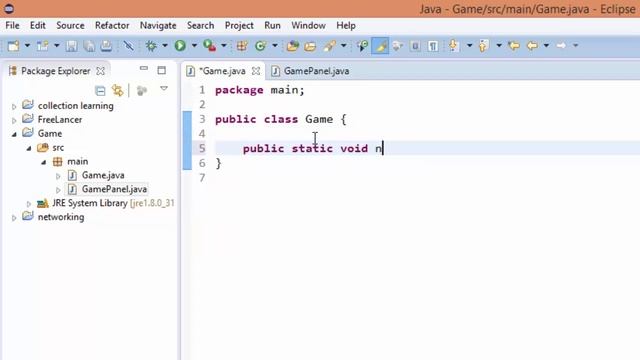The width and height of the screenshot is (640, 360).
Task: Open the Run configurations dropdown arrow
Action: pyautogui.click(x=194, y=46)
